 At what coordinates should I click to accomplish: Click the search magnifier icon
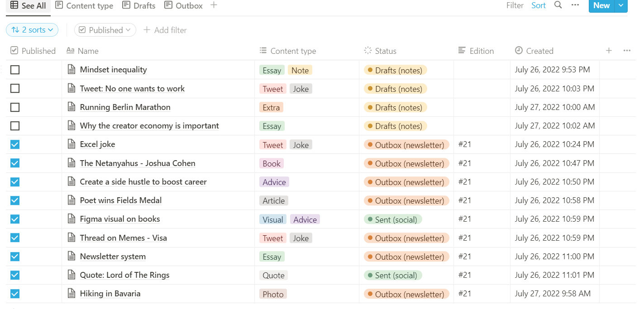pyautogui.click(x=558, y=5)
